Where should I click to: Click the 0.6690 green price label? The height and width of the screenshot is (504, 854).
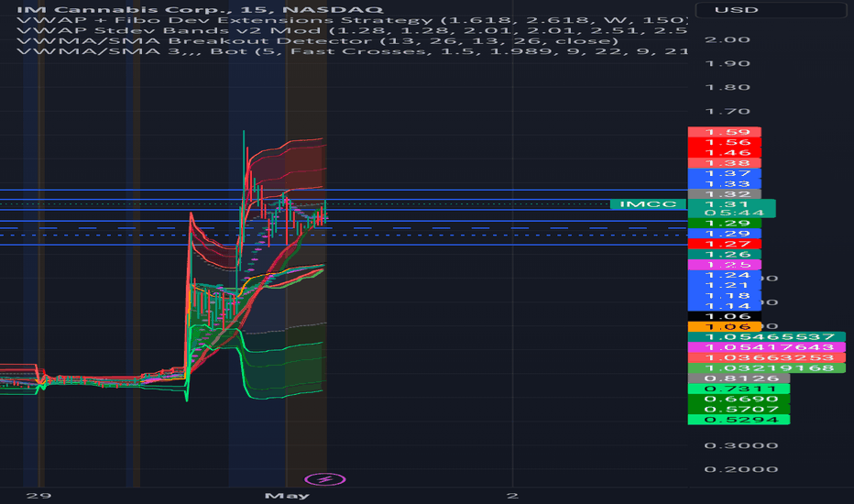tap(739, 399)
